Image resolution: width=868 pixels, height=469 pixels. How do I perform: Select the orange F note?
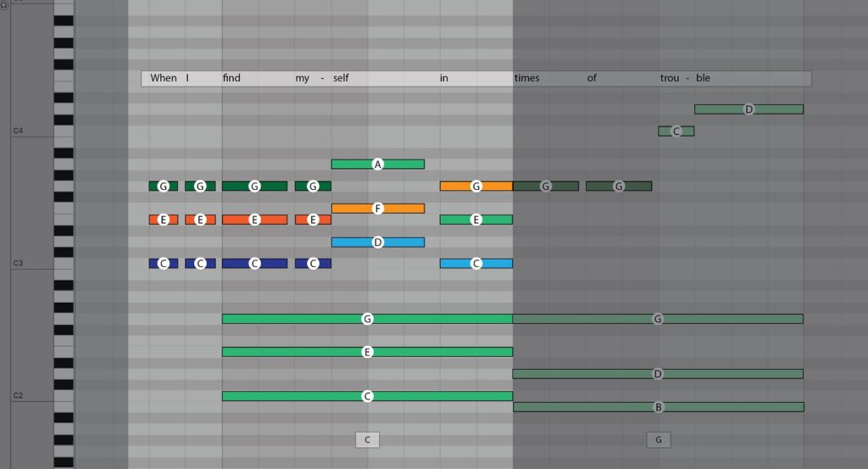377,208
